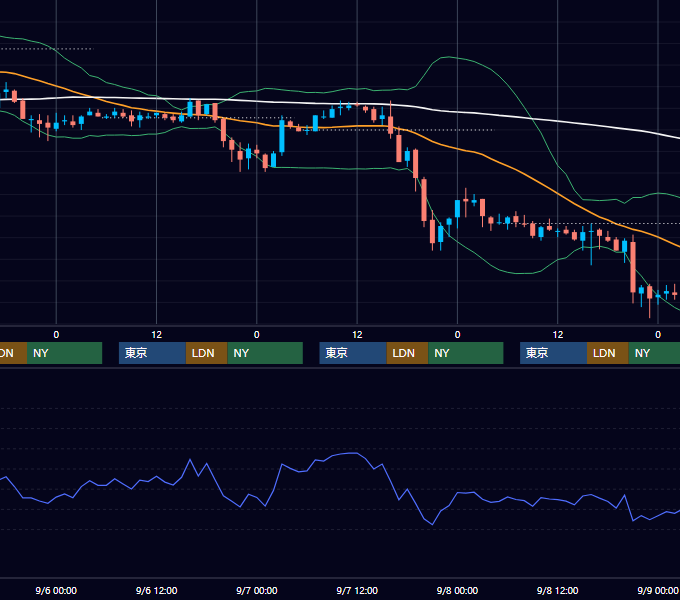The image size is (680, 600).
Task: Click the NY session block spanning 9/6 00:00
Action: (x=64, y=353)
